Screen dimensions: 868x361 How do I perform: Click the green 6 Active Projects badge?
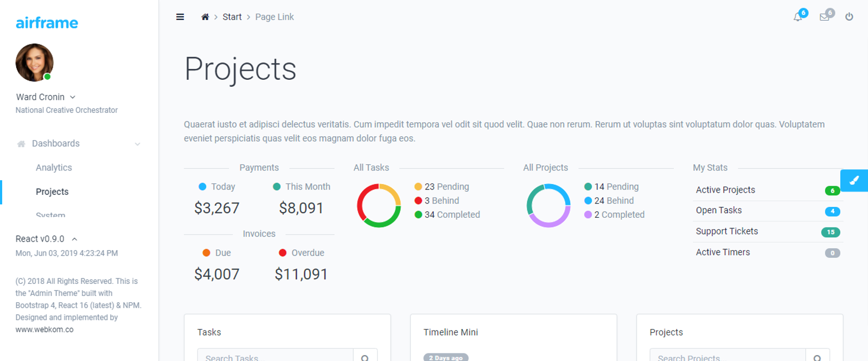(832, 191)
